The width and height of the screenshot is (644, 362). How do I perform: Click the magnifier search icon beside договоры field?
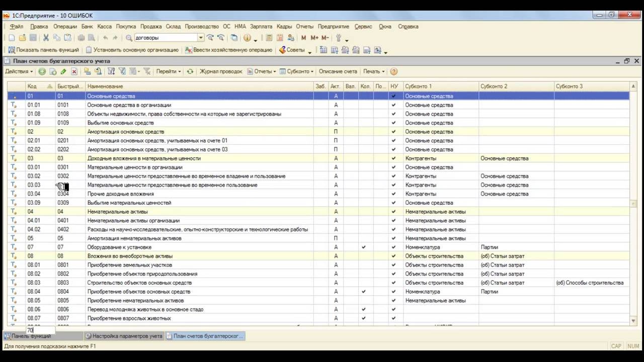129,38
